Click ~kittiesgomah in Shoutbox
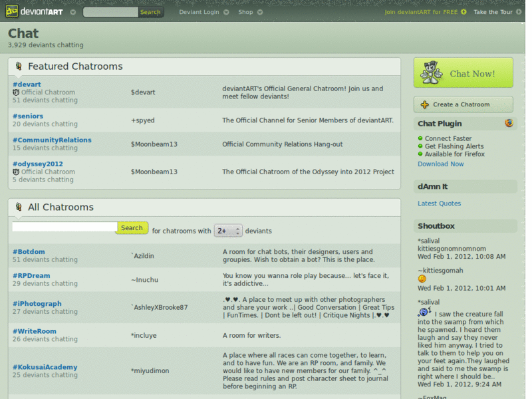Viewport: 532px width, 399px height. click(x=440, y=271)
